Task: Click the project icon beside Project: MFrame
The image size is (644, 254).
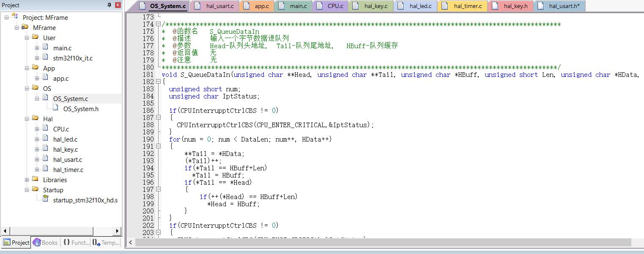Action: point(15,17)
